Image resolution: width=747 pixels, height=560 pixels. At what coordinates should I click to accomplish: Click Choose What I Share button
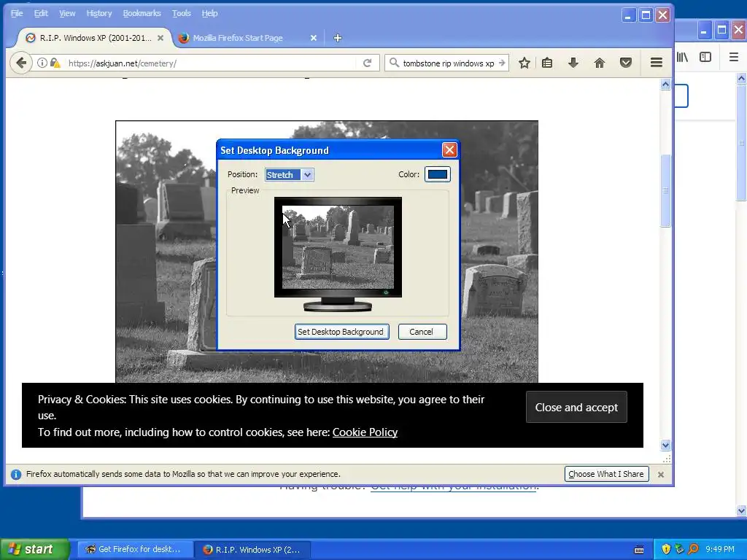point(606,474)
